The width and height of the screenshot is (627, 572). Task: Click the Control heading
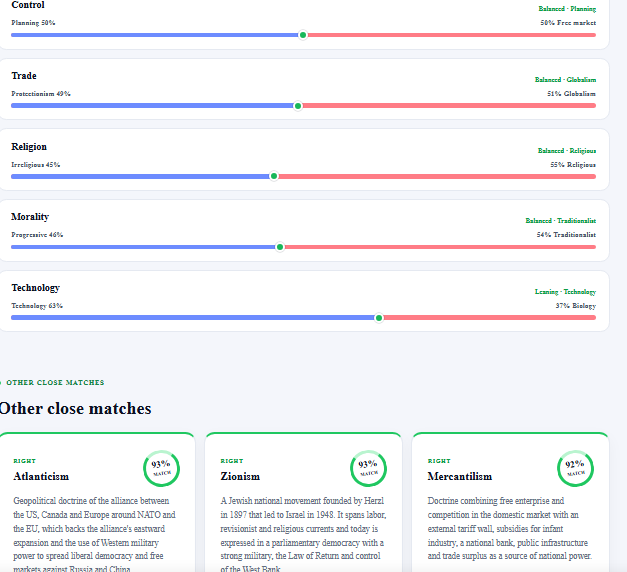28,5
